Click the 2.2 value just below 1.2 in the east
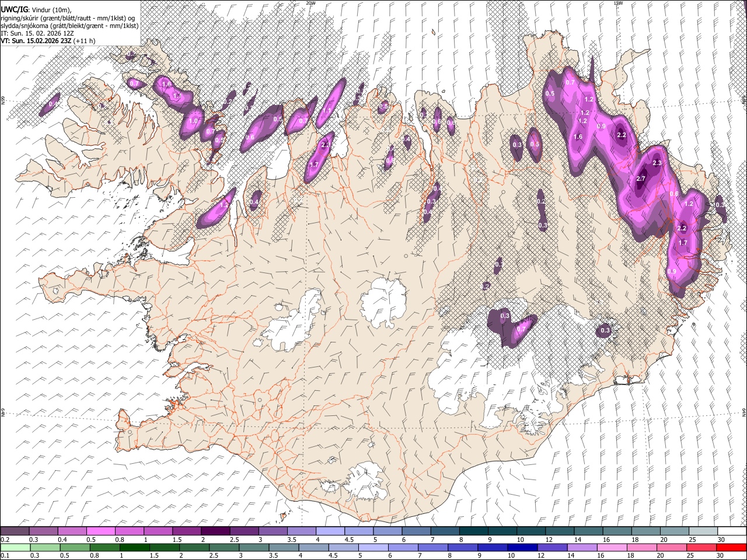 coord(682,228)
